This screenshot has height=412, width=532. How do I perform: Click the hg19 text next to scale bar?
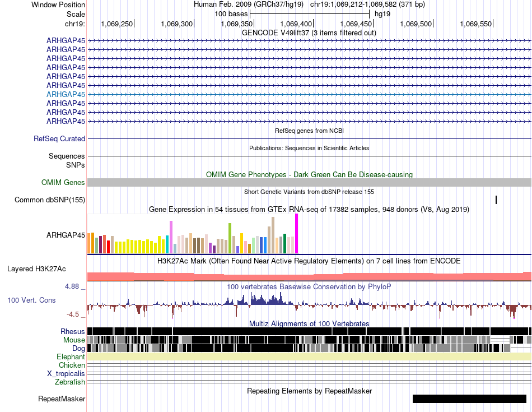[x=382, y=14]
